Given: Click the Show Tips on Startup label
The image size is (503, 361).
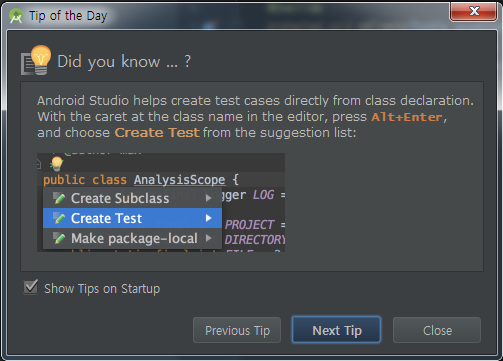Looking at the screenshot, I should [x=102, y=289].
